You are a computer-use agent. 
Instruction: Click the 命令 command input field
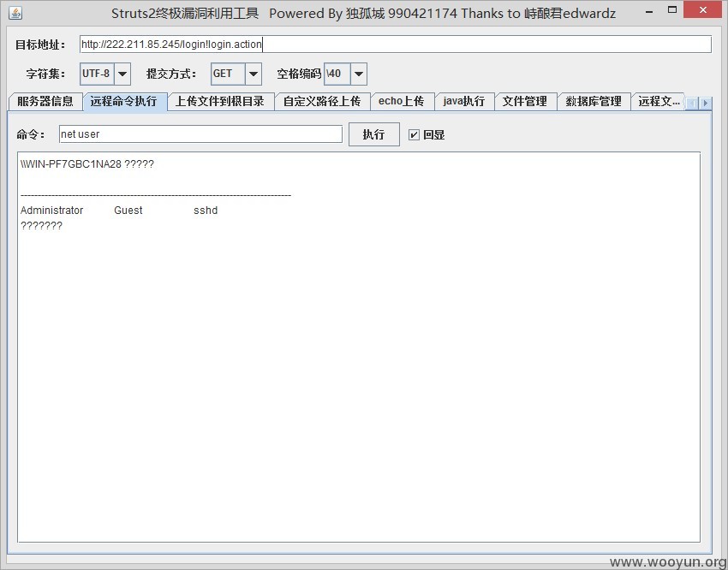[x=200, y=134]
